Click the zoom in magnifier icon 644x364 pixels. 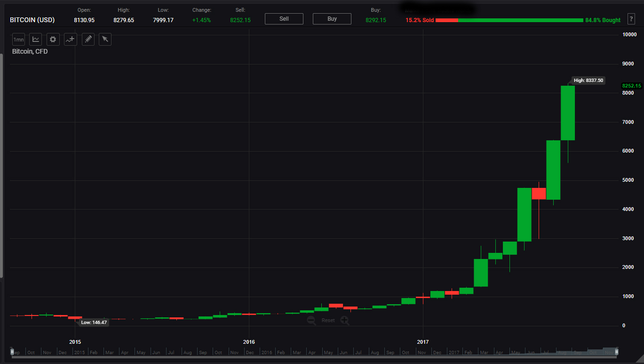click(345, 321)
